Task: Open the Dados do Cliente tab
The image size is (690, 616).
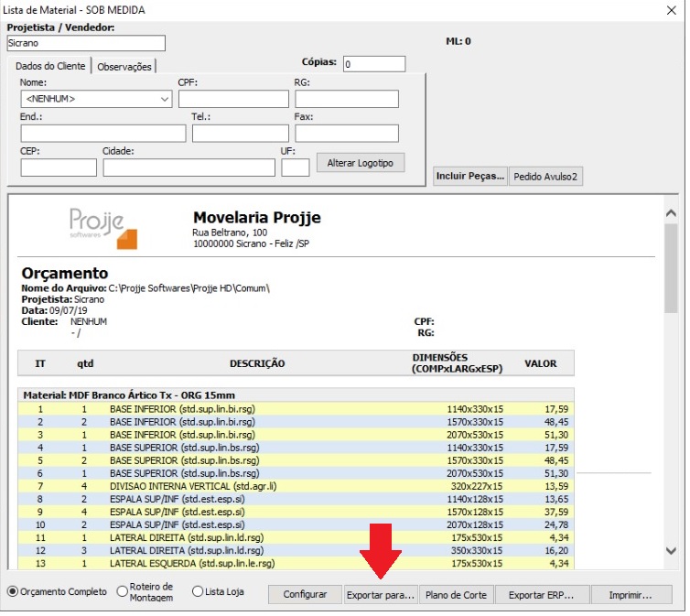Action: point(50,66)
